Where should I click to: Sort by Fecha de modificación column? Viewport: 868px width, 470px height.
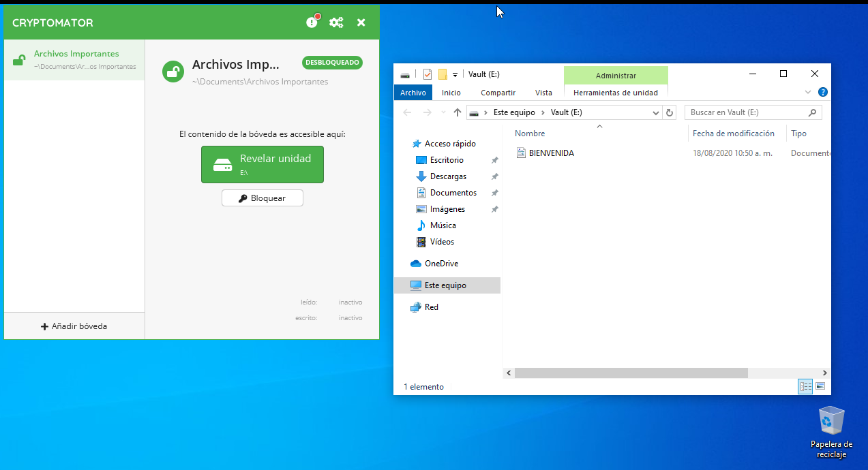(x=734, y=134)
